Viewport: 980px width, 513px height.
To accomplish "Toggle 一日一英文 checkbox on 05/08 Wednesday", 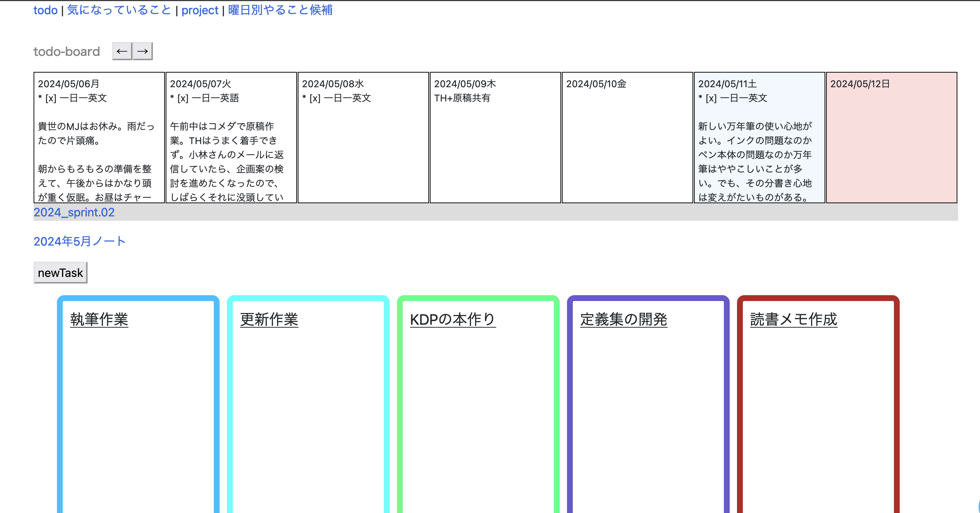I will click(315, 98).
